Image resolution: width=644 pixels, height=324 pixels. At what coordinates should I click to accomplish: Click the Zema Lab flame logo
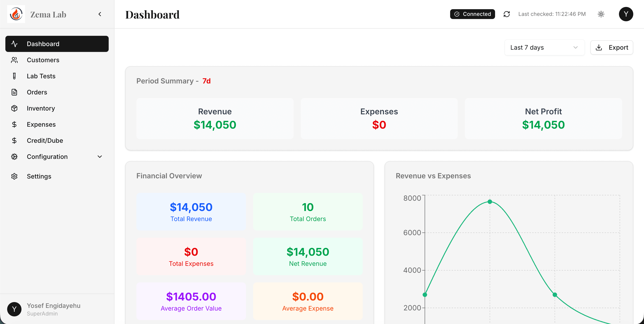[16, 14]
